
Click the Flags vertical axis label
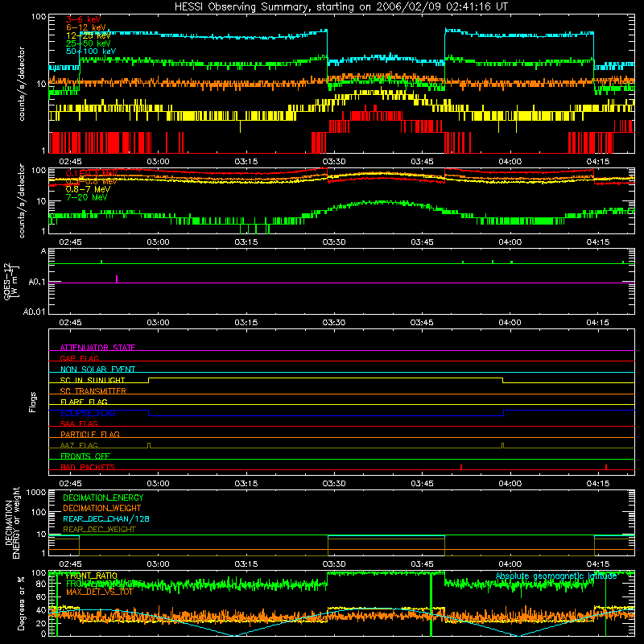[x=33, y=402]
